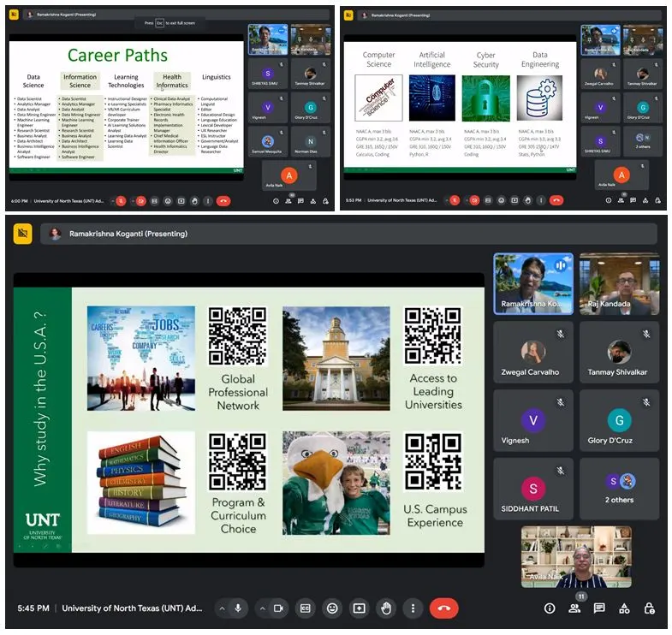Open chat with everyone in the 5:45 PM meeting
Screen dimensions: 672x635
click(599, 608)
